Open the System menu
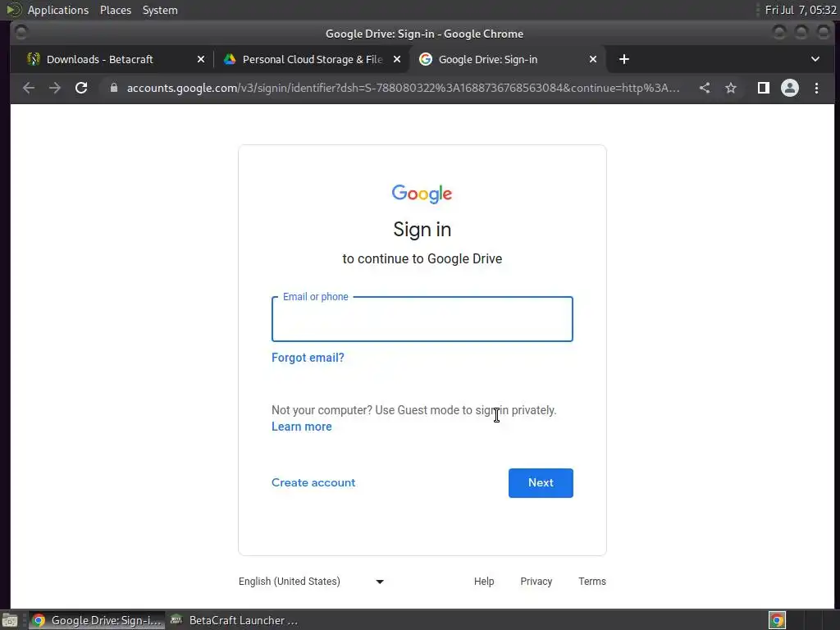This screenshot has width=840, height=630. 160,10
